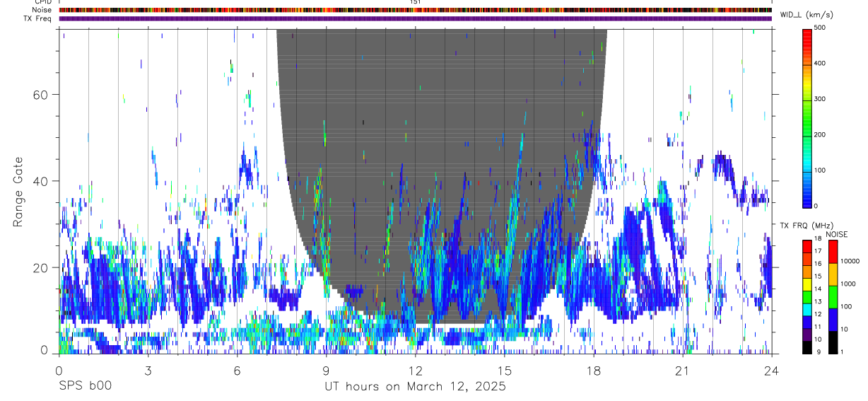Click the '20' range gate tick label
Image resolution: width=868 pixels, height=401 pixels.
tap(41, 267)
